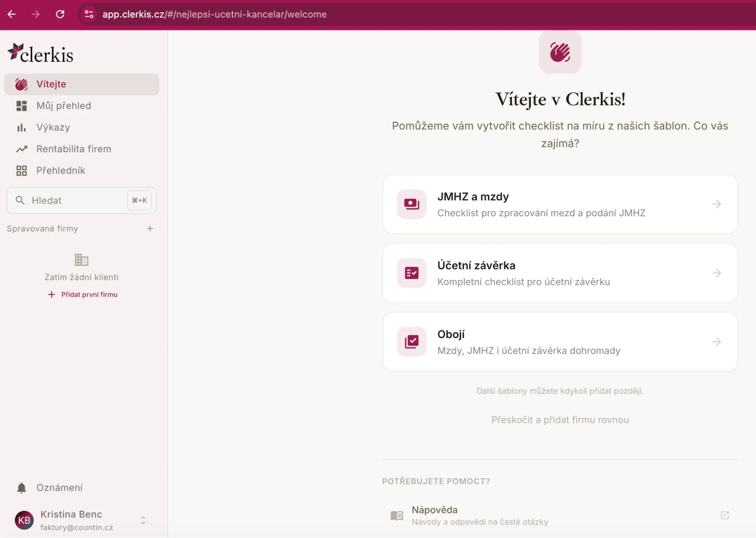Click the faktury@countin.cz email text
This screenshot has width=756, height=538.
coord(77,527)
